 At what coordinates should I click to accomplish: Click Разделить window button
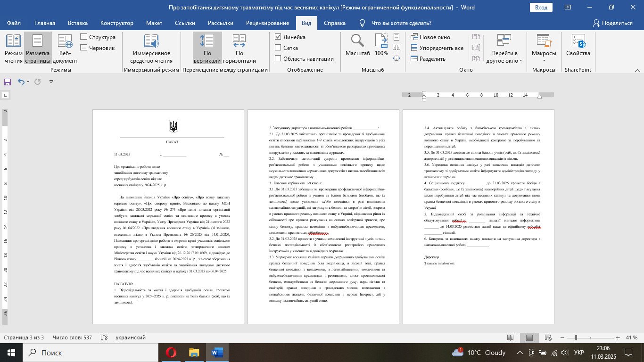(x=428, y=59)
